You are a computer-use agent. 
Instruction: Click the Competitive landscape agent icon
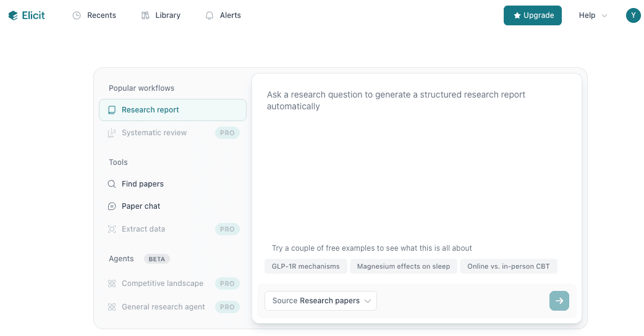click(112, 283)
